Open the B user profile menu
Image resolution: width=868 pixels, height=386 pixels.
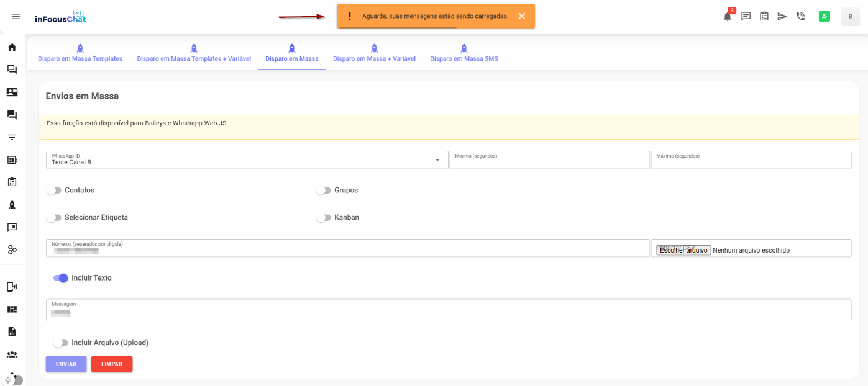point(850,17)
